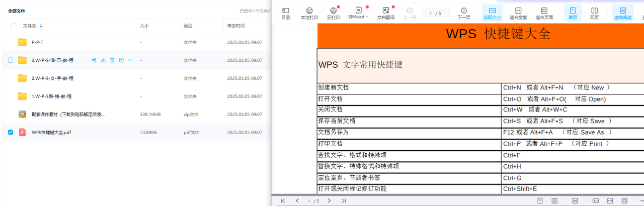This screenshot has height=206, width=644.
Task: Click the zip file icon of 配套课件素材
Action: [22, 115]
